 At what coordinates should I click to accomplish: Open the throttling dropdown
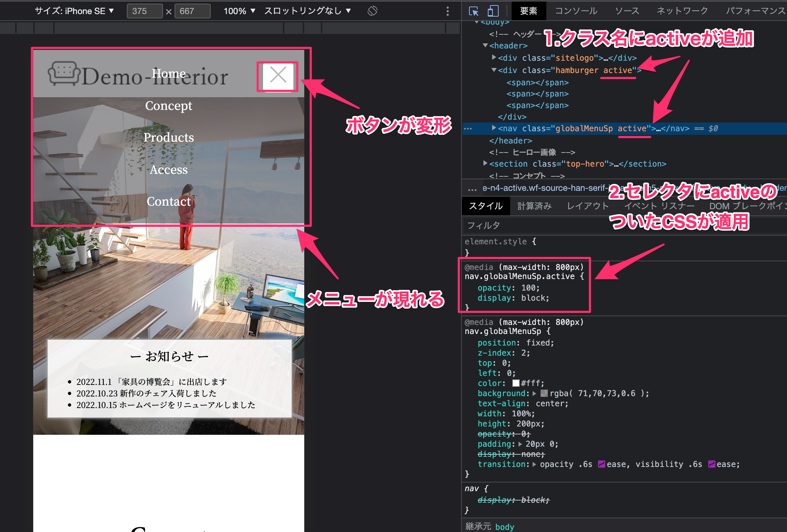pyautogui.click(x=308, y=11)
